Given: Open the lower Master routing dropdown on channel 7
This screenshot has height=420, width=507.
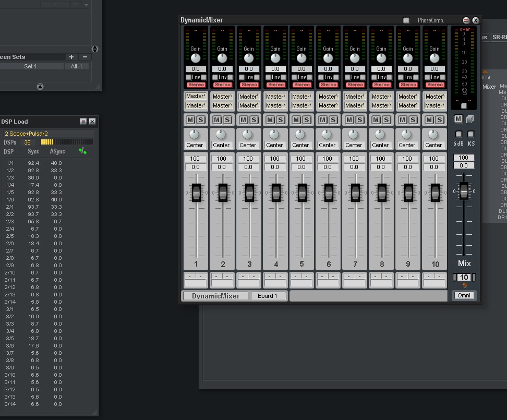Looking at the screenshot, I should [355, 105].
